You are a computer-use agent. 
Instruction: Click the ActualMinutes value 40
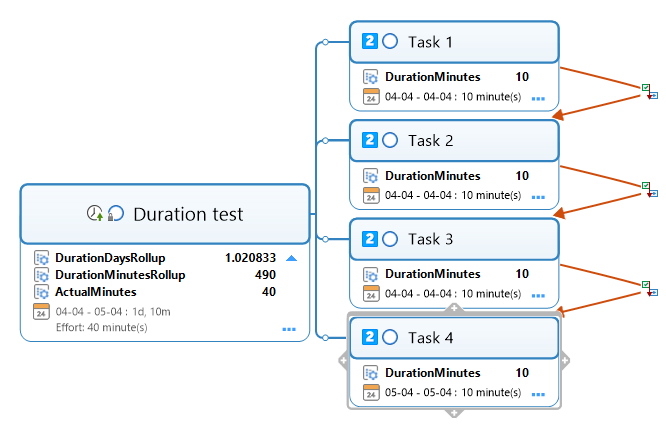269,292
